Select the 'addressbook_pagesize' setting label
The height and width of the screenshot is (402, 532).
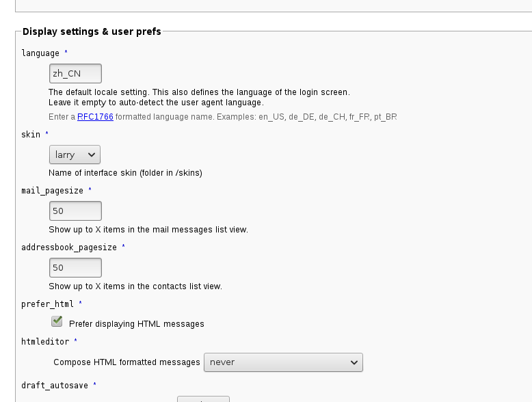[69, 247]
